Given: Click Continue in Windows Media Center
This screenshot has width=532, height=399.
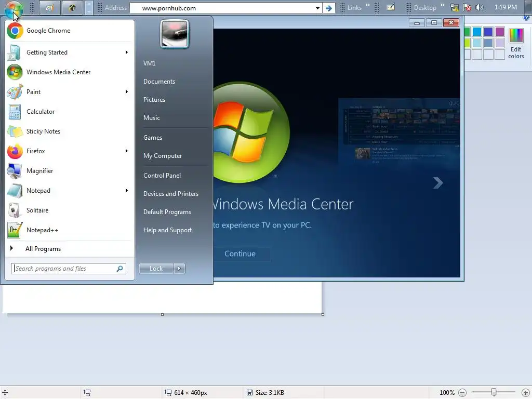Looking at the screenshot, I should (x=240, y=254).
